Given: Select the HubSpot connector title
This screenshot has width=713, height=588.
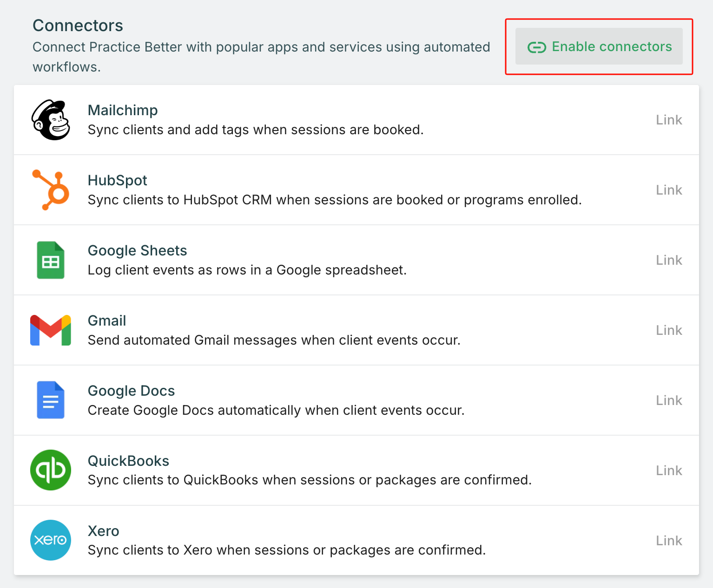Looking at the screenshot, I should point(117,180).
